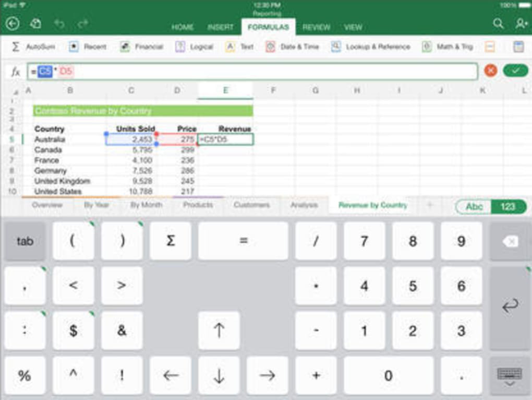Viewport: 532px width, 400px height.
Task: Tap the right arrow key
Action: click(x=268, y=375)
